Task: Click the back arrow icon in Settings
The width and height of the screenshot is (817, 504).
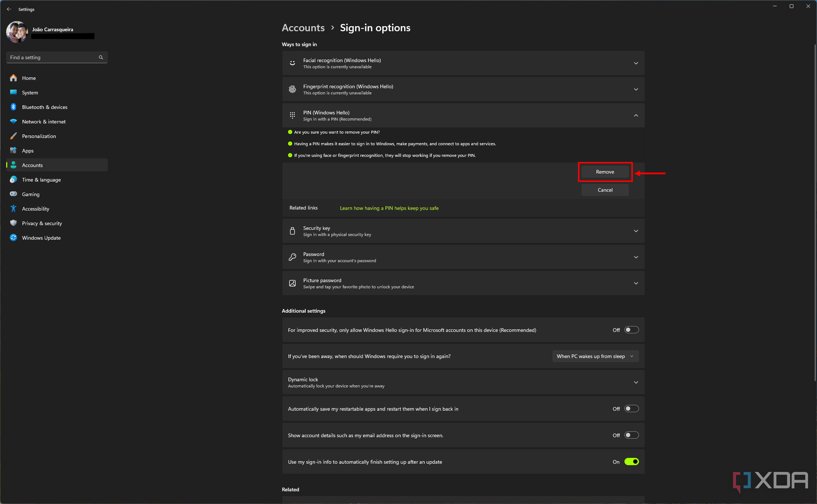Action: click(9, 9)
